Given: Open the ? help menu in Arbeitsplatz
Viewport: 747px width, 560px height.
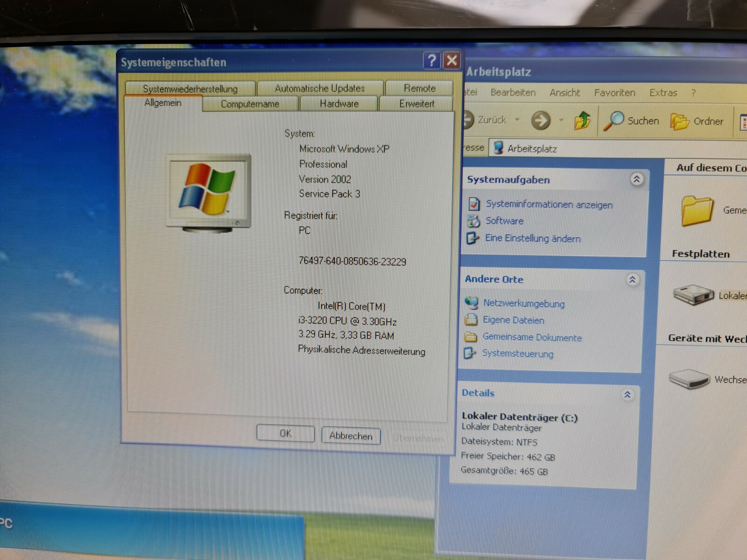Looking at the screenshot, I should (693, 93).
